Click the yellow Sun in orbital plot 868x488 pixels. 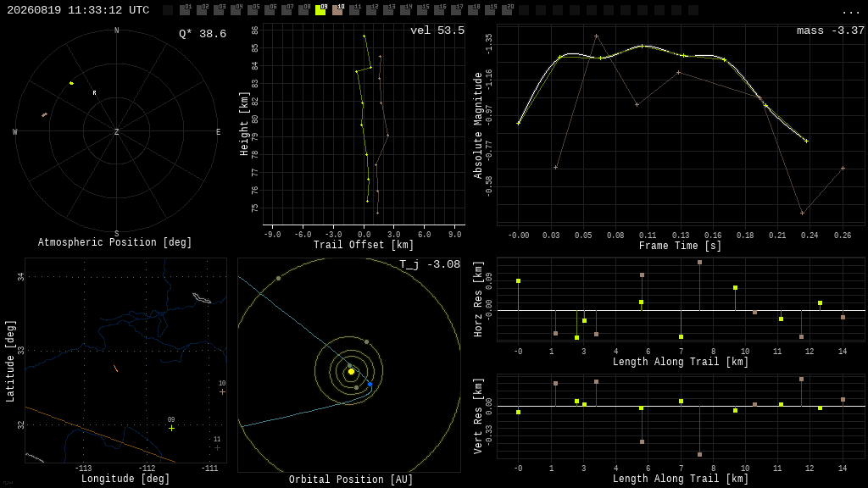(351, 372)
